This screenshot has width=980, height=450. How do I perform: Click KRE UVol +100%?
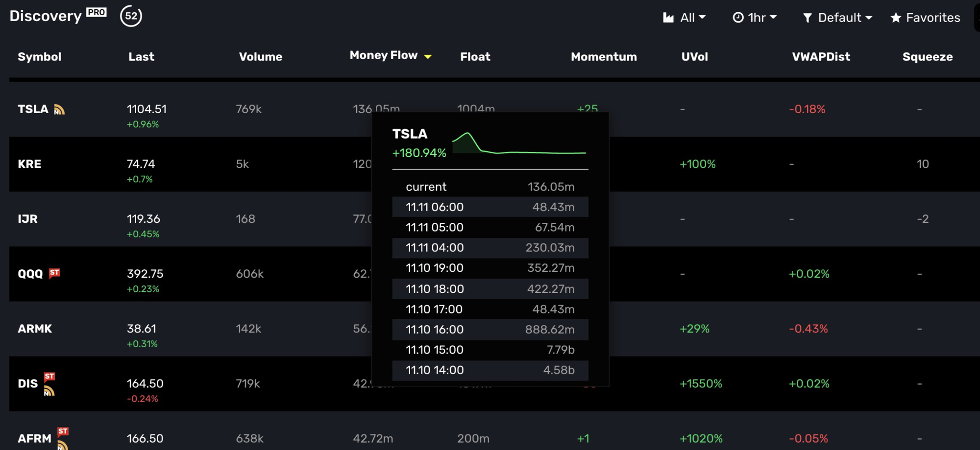(697, 164)
